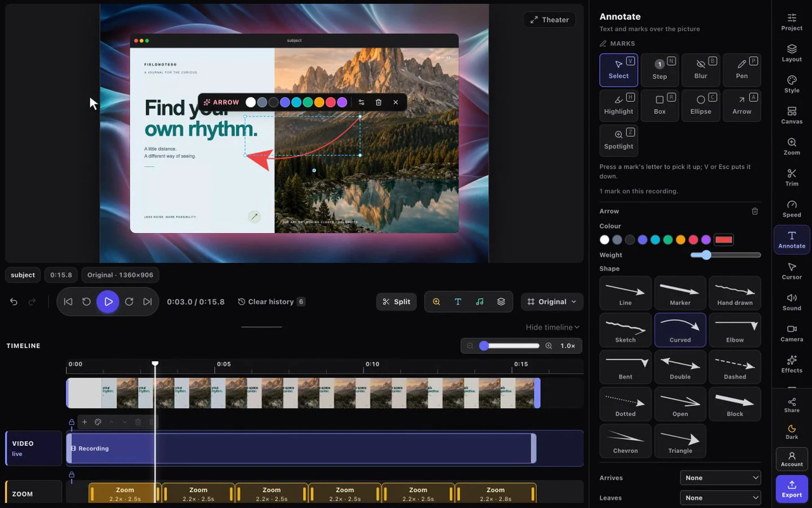Switch to the Select tool
The width and height of the screenshot is (812, 508).
coord(619,70)
